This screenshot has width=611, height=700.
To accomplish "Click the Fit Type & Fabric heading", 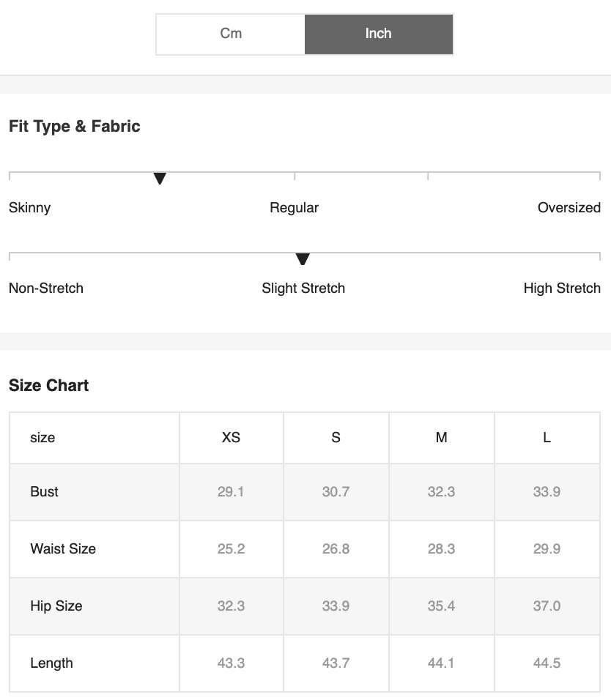I will (75, 127).
